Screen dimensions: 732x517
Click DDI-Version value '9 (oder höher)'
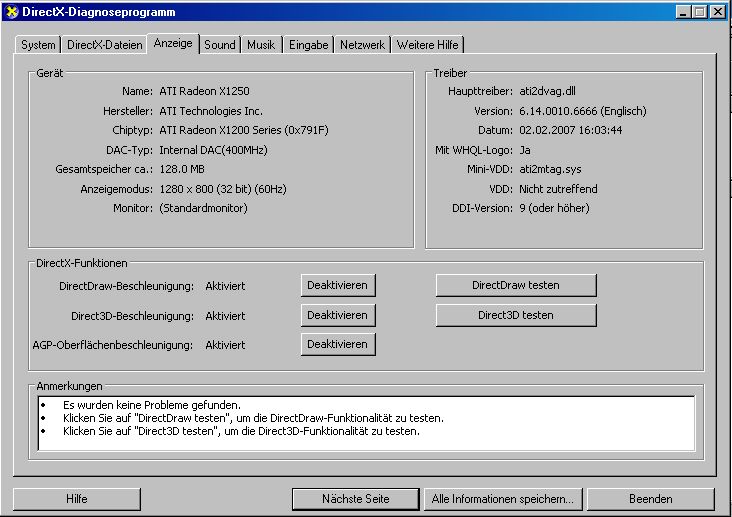click(554, 208)
